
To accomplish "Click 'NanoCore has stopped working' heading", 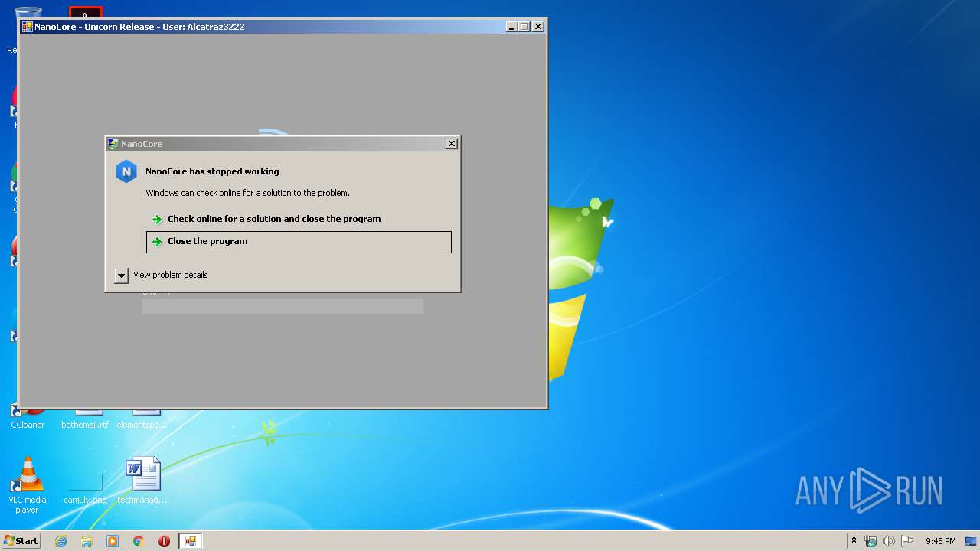I will (212, 171).
